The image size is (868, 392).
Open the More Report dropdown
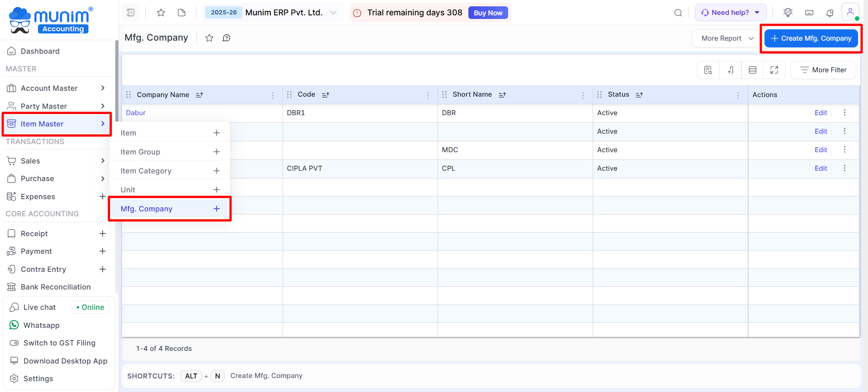click(x=725, y=38)
